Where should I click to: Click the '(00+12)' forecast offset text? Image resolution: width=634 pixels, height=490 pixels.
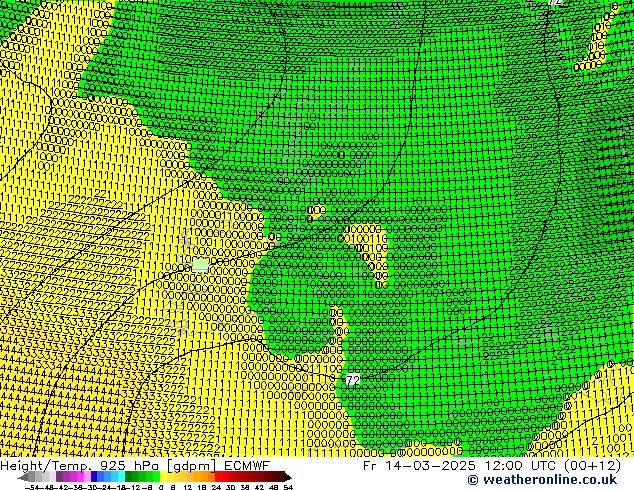(x=592, y=465)
